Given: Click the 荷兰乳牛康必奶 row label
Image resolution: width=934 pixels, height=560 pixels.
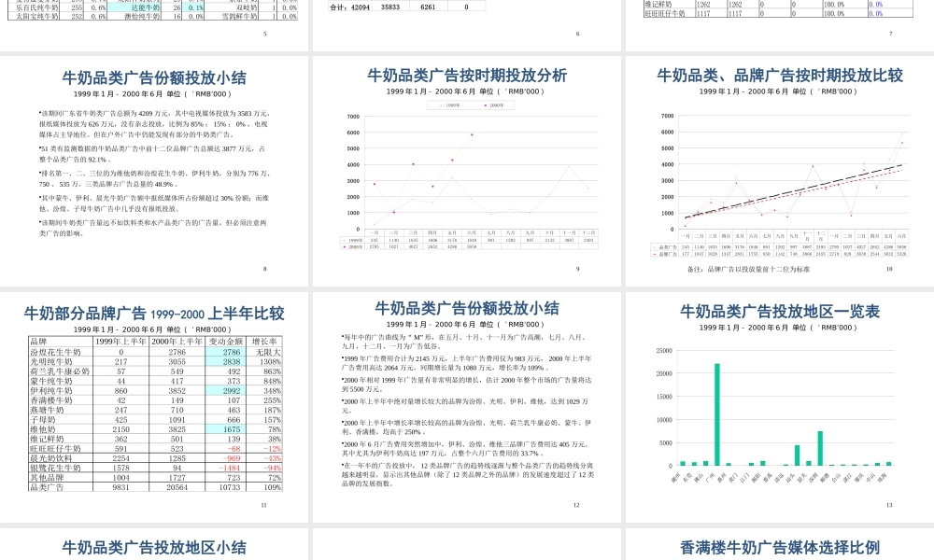Looking at the screenshot, I should coord(60,371).
